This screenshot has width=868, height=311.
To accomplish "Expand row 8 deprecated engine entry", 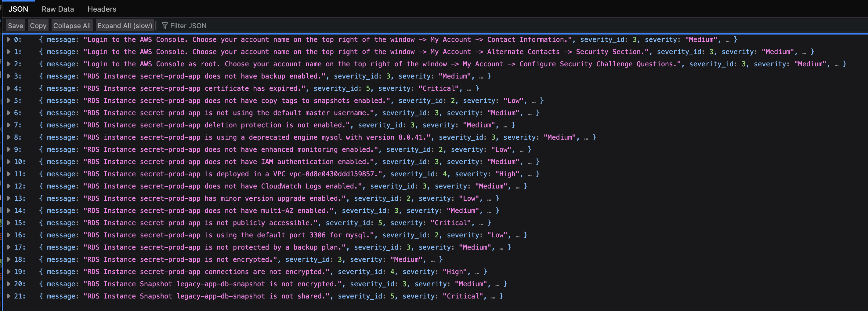I will coord(9,137).
